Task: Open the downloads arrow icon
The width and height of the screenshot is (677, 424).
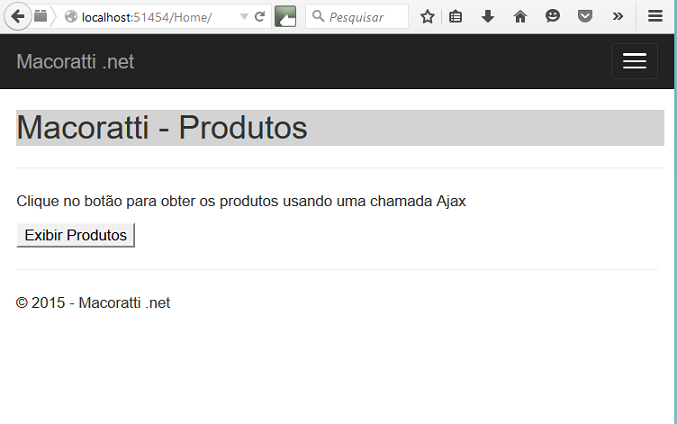Action: coord(488,17)
